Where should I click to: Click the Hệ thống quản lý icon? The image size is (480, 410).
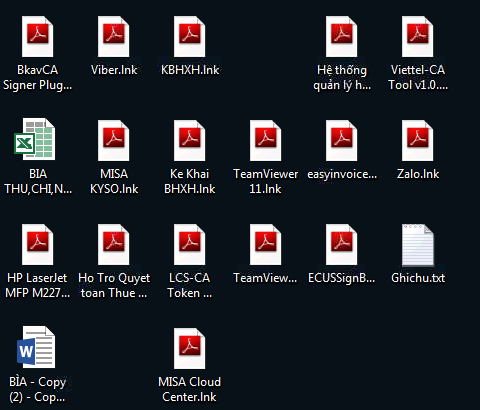point(342,37)
